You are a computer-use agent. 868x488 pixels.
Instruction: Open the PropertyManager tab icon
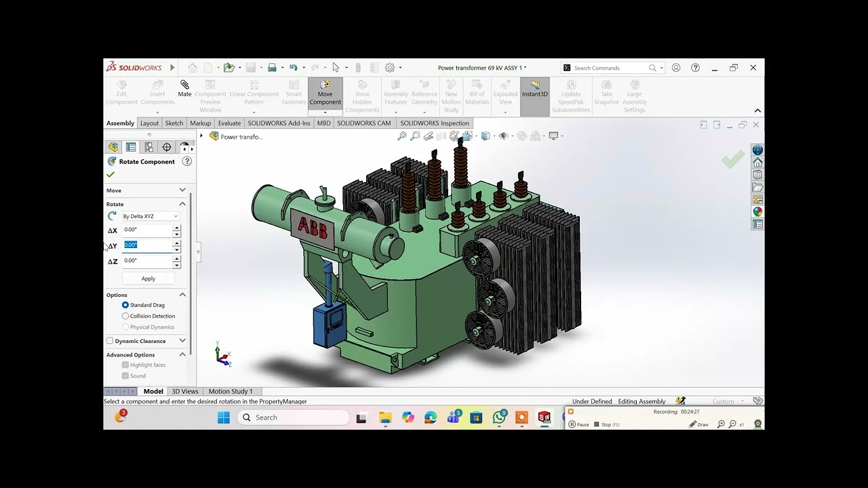[131, 147]
